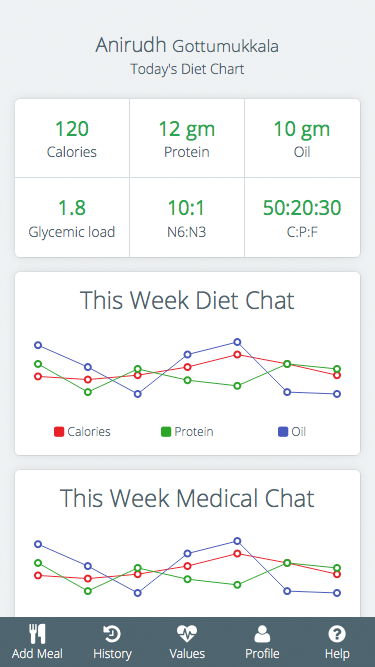Switch to the History tab label
Viewport: 375px width, 667px height.
[x=112, y=653]
